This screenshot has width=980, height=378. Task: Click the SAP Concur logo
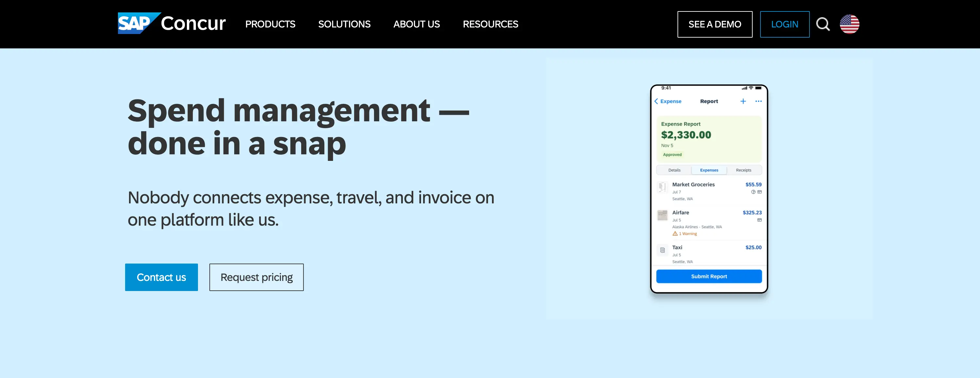click(171, 24)
